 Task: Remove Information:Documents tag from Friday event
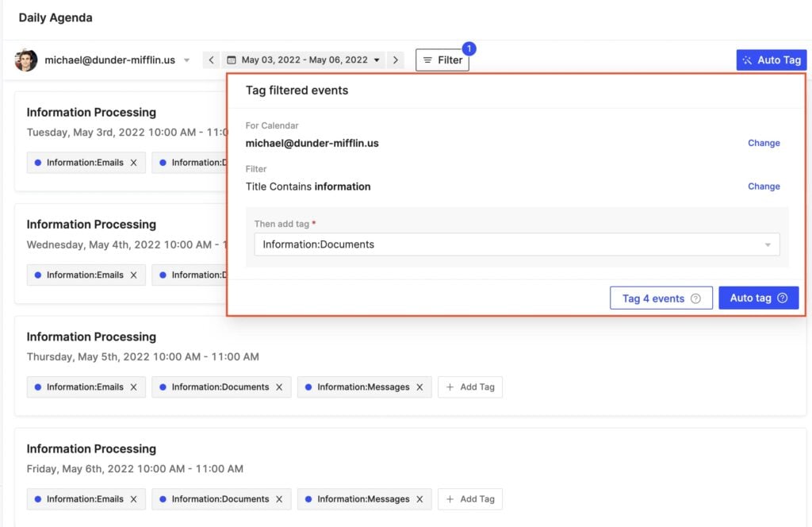(279, 499)
